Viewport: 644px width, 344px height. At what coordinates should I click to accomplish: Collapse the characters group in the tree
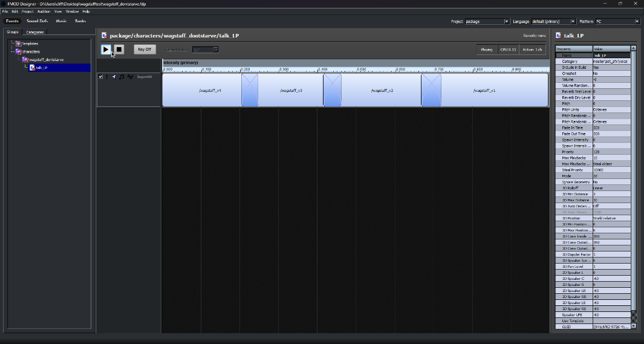pos(12,51)
